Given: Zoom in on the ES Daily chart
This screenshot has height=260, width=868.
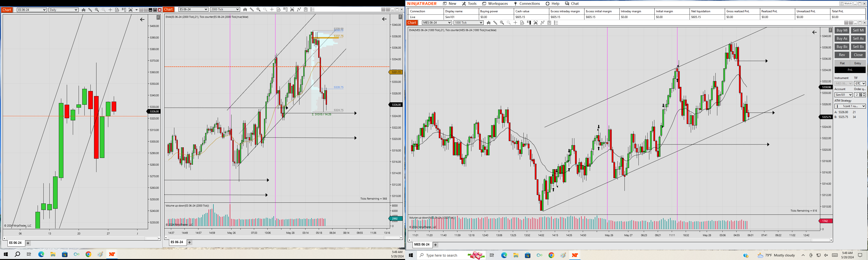Looking at the screenshot, I should click(x=97, y=10).
